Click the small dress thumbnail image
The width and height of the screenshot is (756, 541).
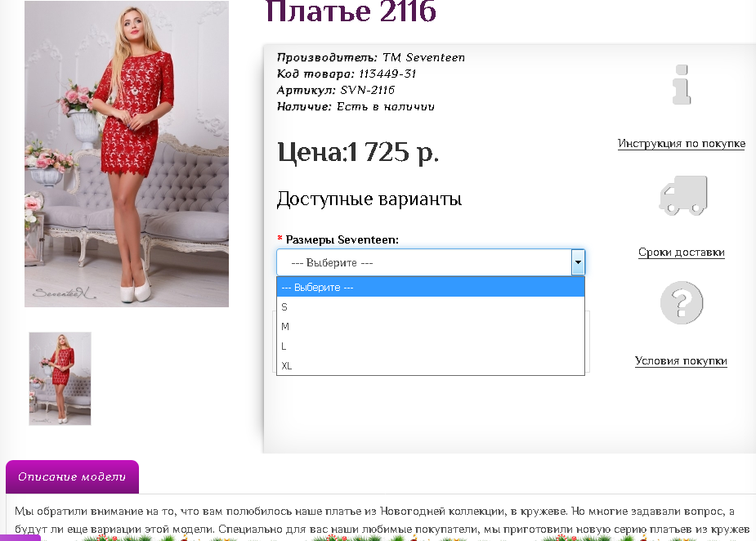59,378
